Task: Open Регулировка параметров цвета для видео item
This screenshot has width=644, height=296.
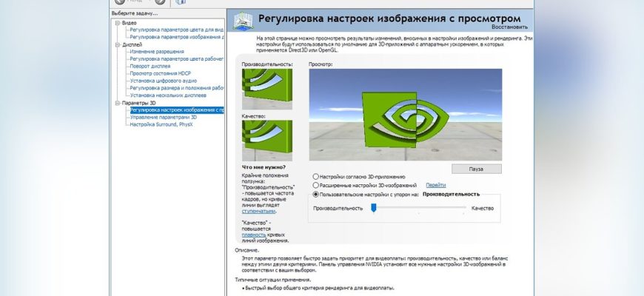Action: [177, 30]
